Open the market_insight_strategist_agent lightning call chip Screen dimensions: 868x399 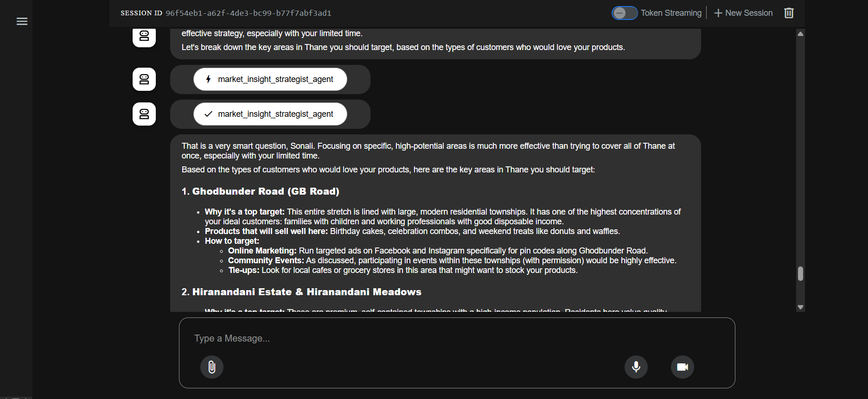click(270, 79)
